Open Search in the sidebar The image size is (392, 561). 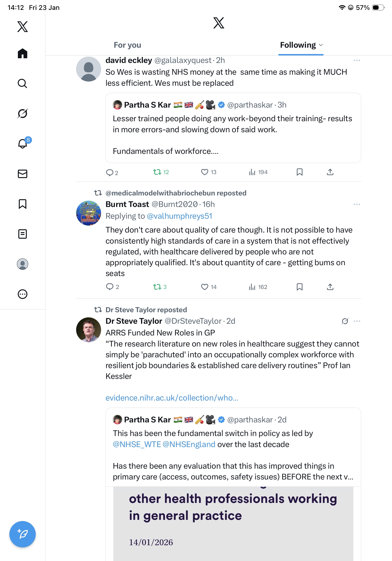23,83
